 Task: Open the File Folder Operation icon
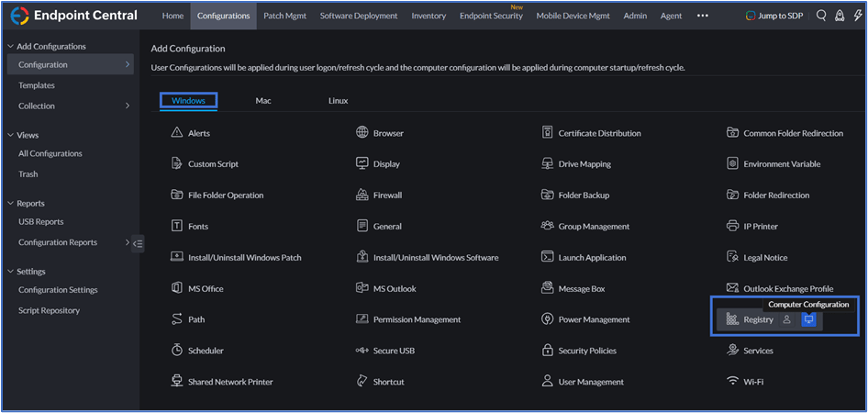(x=176, y=195)
